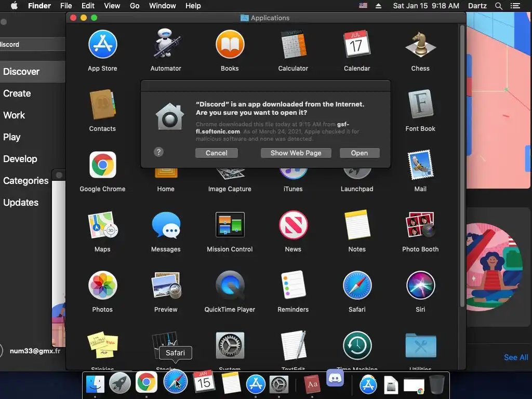532x399 pixels.
Task: Select Play in App Store sidebar
Action: click(x=33, y=137)
